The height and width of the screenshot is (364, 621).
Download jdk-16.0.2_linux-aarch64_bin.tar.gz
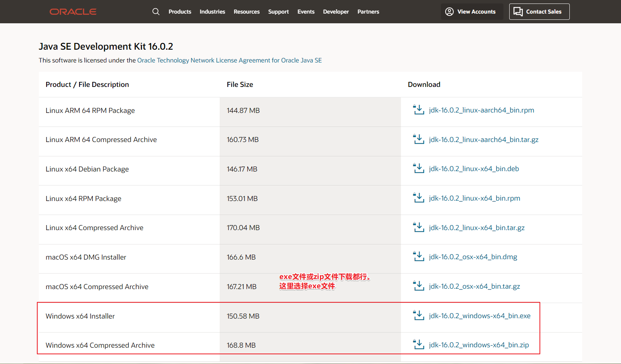484,140
